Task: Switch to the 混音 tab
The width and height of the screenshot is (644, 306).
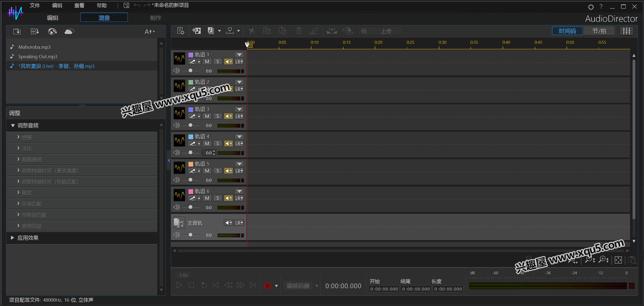Action: tap(104, 18)
